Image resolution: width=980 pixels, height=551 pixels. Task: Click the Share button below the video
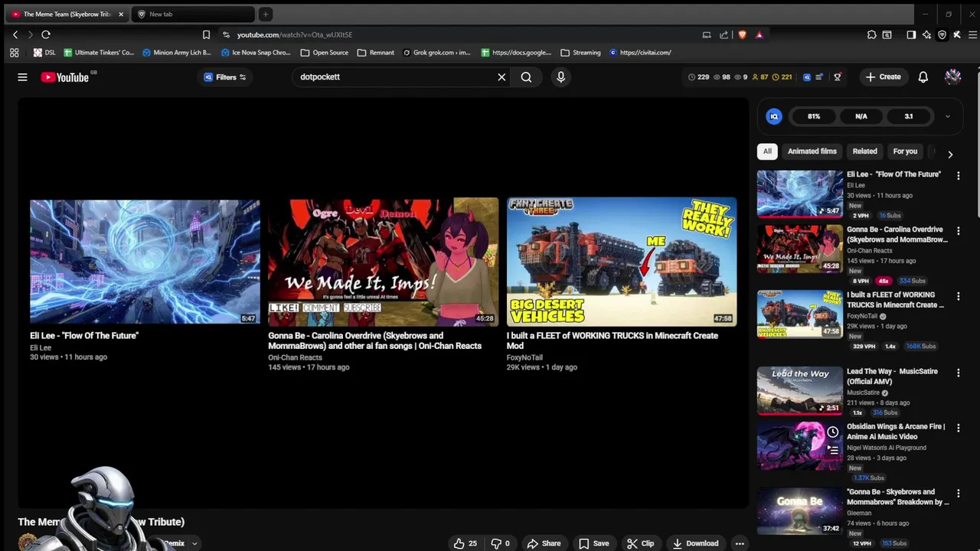pos(544,543)
